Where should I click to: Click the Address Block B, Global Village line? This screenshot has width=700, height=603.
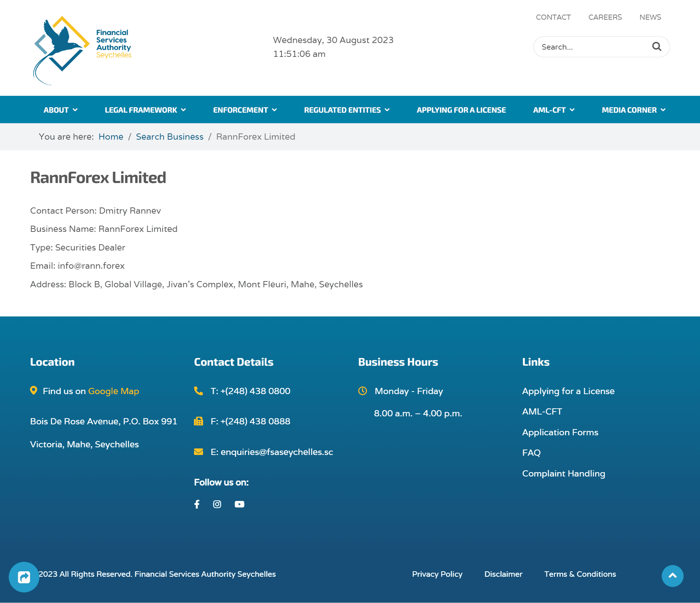tap(197, 284)
